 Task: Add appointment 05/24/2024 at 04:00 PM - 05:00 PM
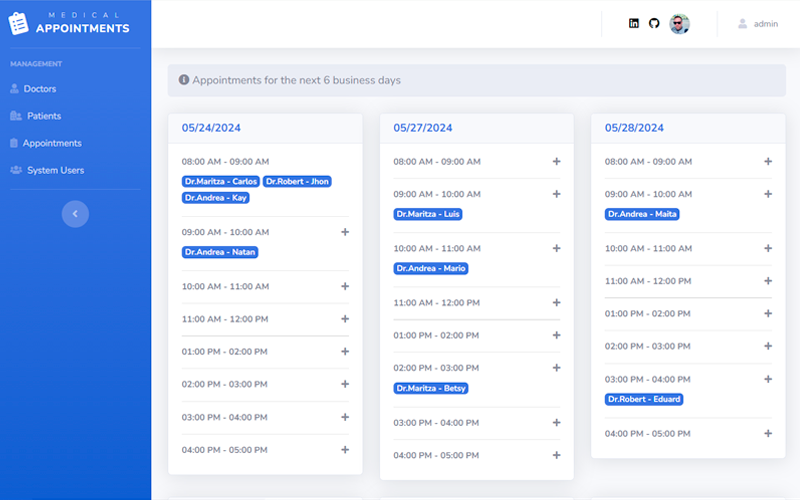345,450
